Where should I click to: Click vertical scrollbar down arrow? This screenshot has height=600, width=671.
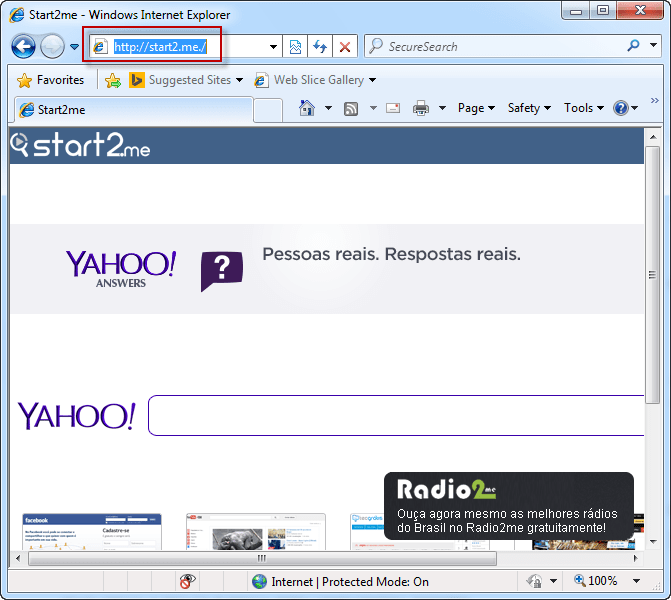653,542
